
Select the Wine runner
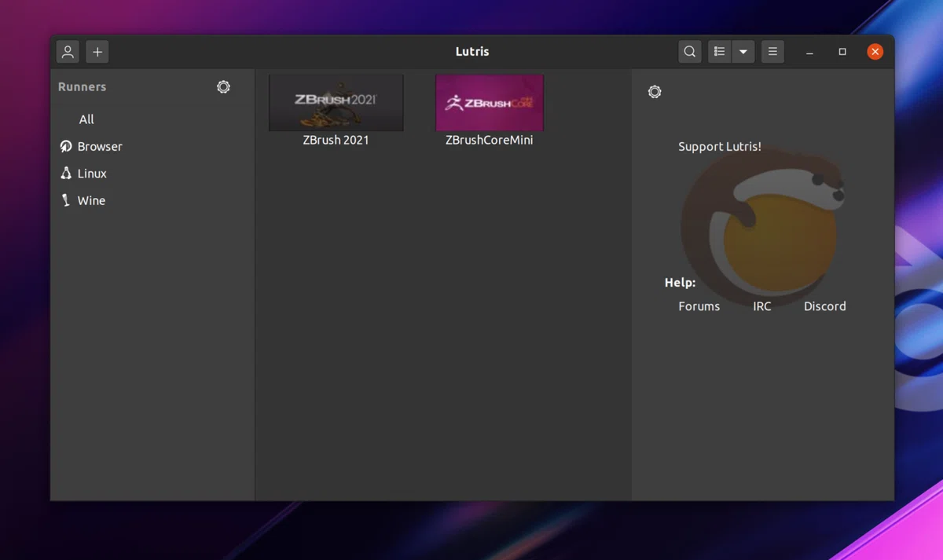click(91, 200)
